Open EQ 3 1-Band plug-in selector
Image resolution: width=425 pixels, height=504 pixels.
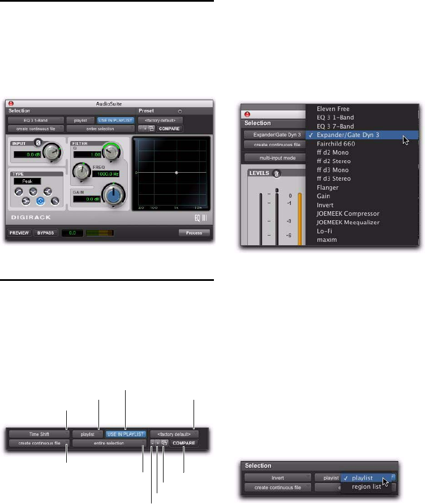coord(36,120)
